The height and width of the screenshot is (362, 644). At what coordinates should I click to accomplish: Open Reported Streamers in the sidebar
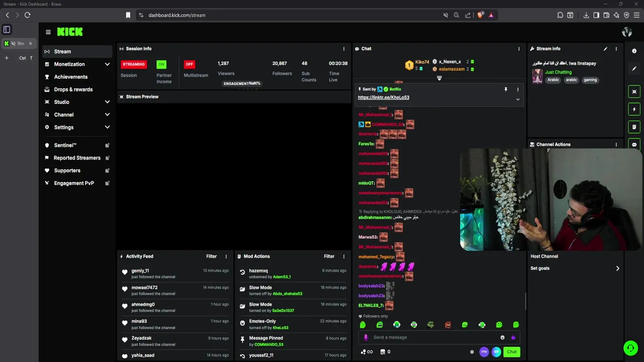tap(77, 158)
